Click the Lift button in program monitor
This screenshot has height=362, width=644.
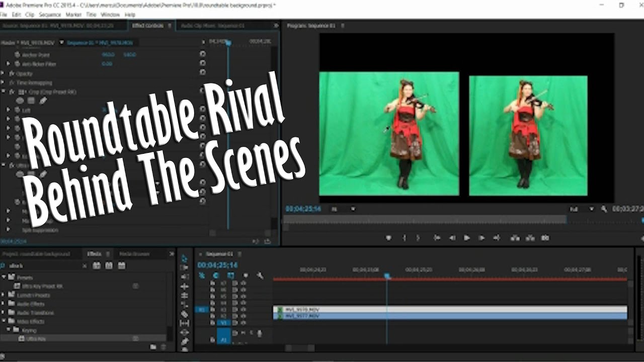(515, 238)
